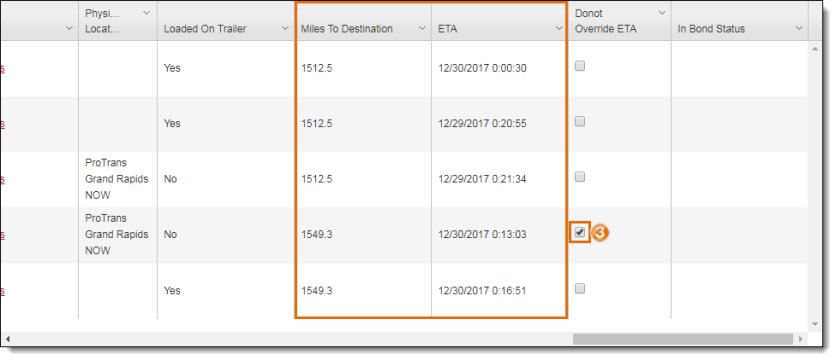The width and height of the screenshot is (836, 360).
Task: Open the In Bond Status column menu
Action: pyautogui.click(x=799, y=28)
